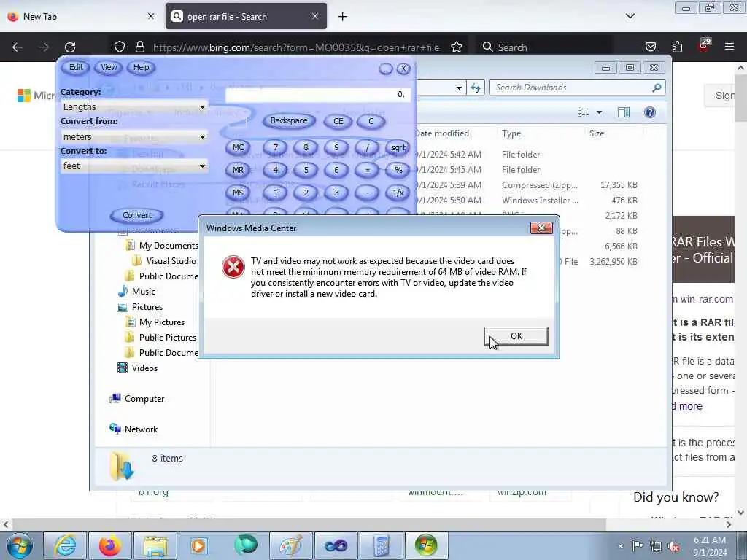This screenshot has height=560, width=747.
Task: Go back with Firefox back arrow
Action: click(18, 47)
